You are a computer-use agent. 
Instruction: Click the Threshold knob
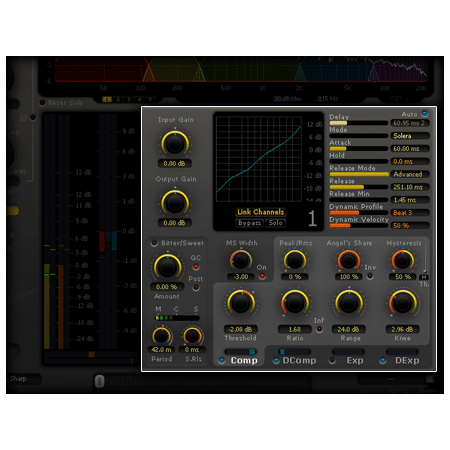[x=241, y=303]
